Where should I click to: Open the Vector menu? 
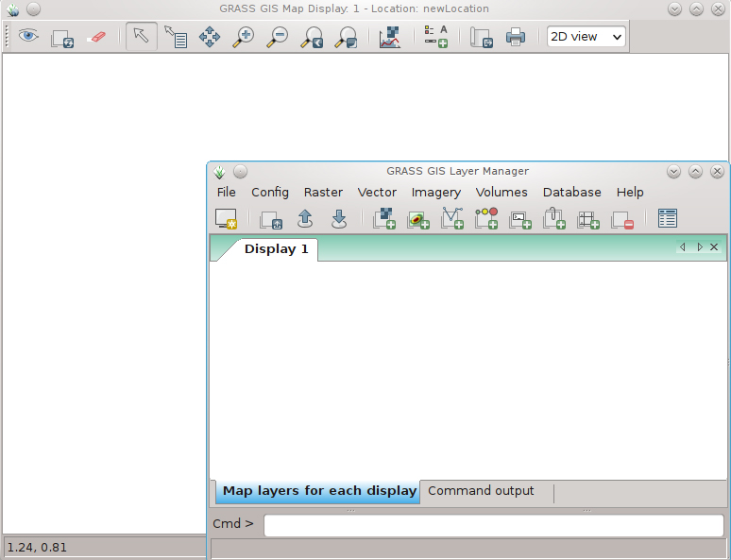pos(377,192)
